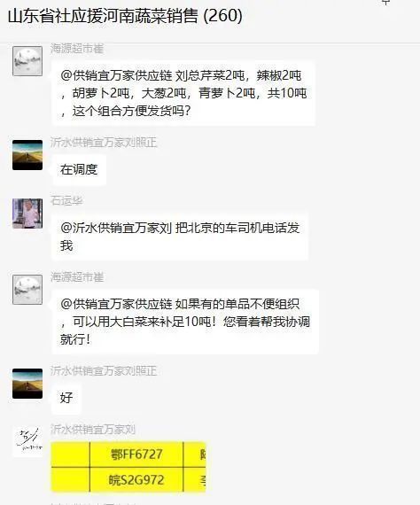Click the pin icon at top right
Screen dimensions: 420x505
click(x=385, y=3)
